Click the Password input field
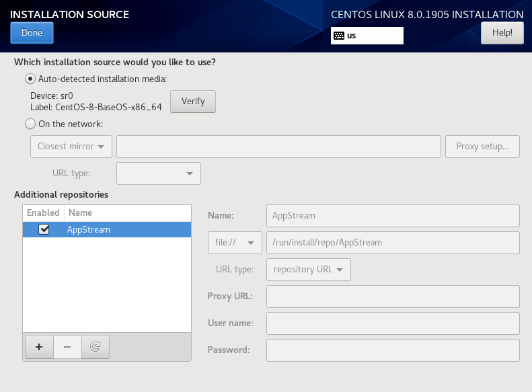Image resolution: width=532 pixels, height=392 pixels. (x=393, y=350)
